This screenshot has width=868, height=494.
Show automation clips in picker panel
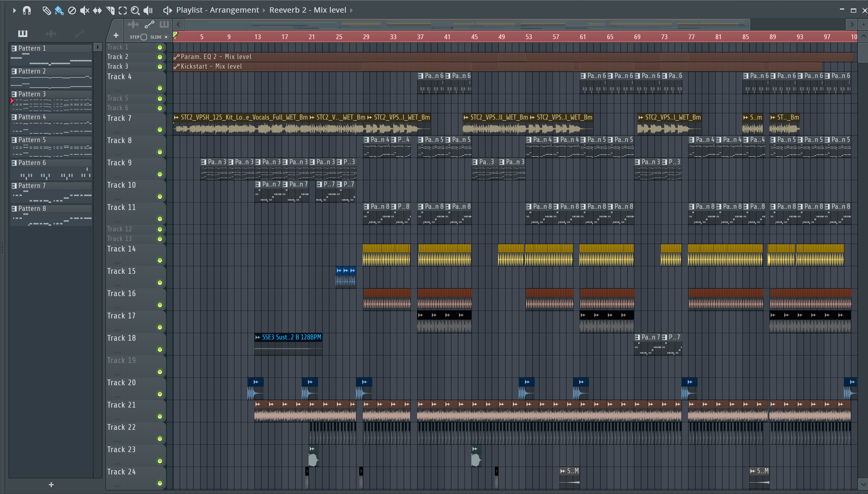click(x=80, y=33)
